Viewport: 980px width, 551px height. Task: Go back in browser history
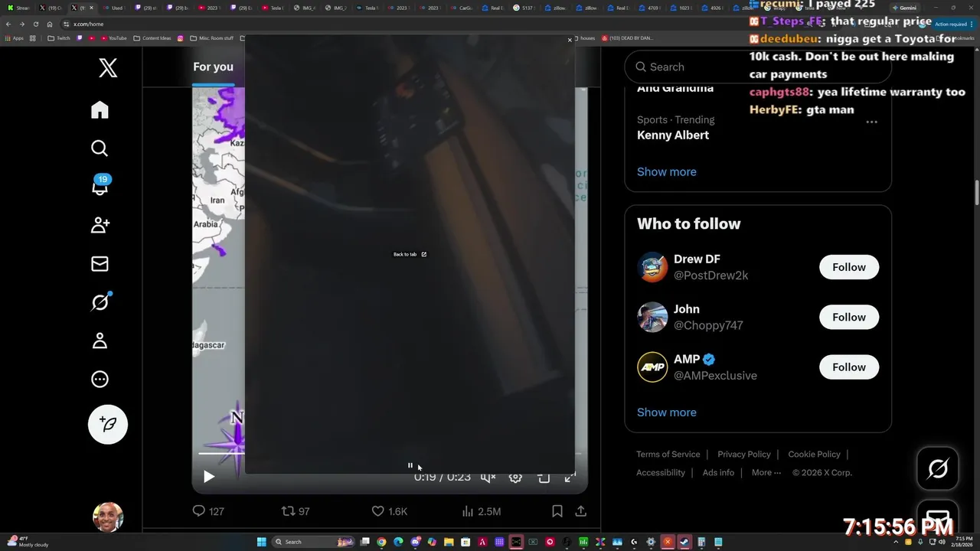tap(8, 24)
